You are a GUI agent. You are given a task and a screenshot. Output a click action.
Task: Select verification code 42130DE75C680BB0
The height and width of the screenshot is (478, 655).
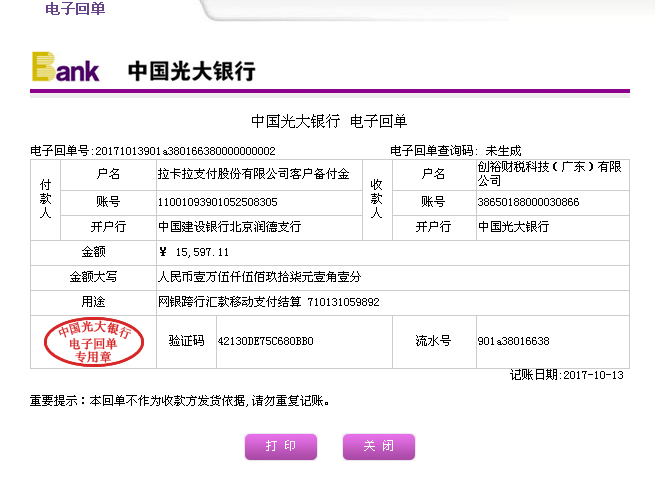click(265, 341)
